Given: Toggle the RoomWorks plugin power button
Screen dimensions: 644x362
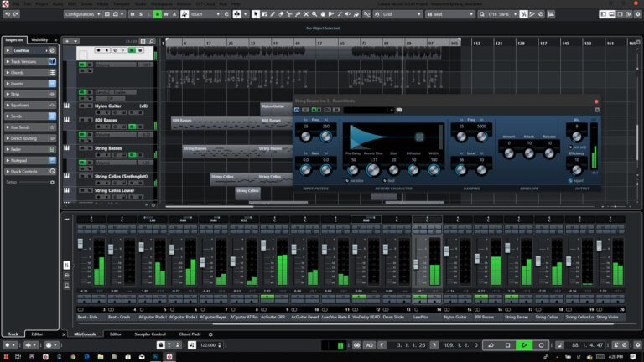Looking at the screenshot, I should [x=297, y=110].
